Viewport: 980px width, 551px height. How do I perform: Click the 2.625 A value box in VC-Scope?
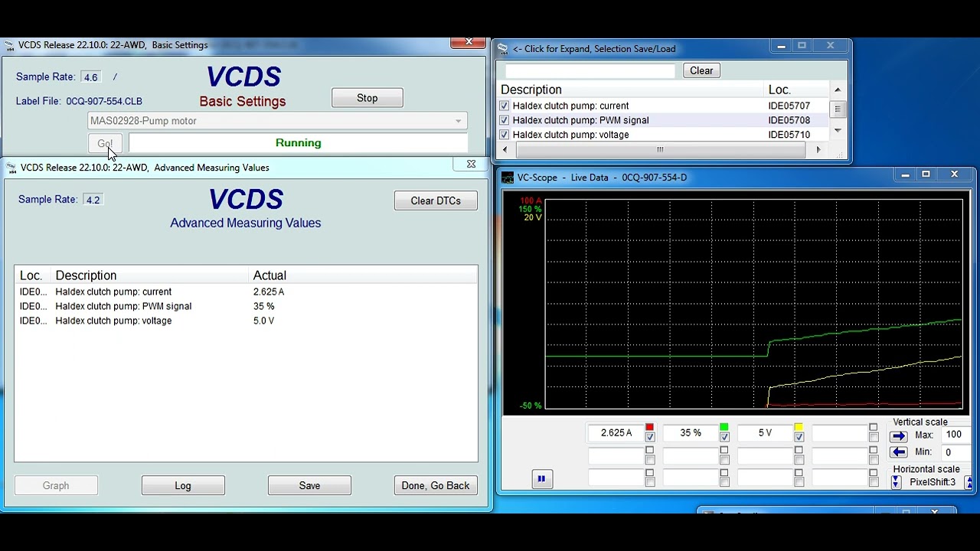point(616,433)
